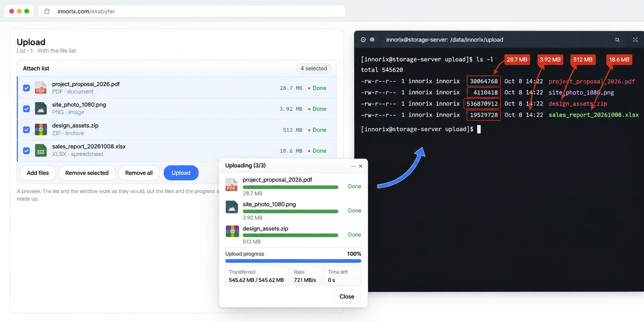Click the Transferred 545.62 MB value
Viewport: 644px width, 322px height.
pyautogui.click(x=256, y=280)
